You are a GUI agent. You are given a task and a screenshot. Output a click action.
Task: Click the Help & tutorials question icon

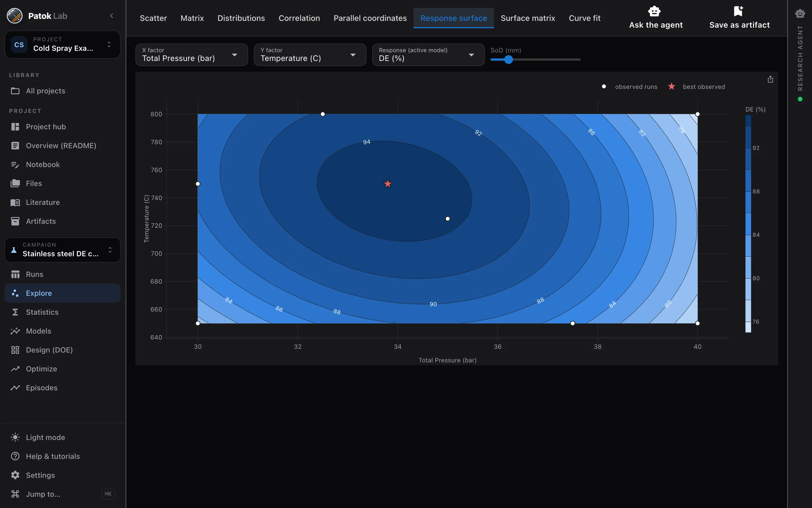(x=15, y=456)
